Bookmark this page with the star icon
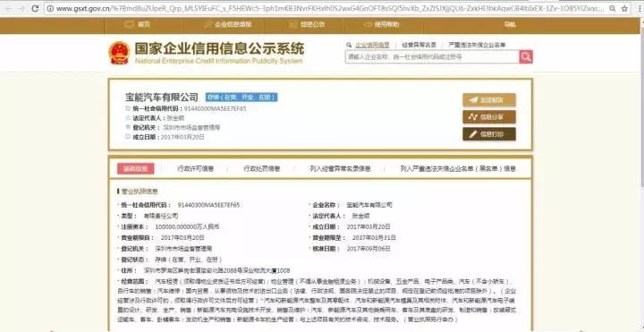This screenshot has height=332, width=644. pos(624,8)
